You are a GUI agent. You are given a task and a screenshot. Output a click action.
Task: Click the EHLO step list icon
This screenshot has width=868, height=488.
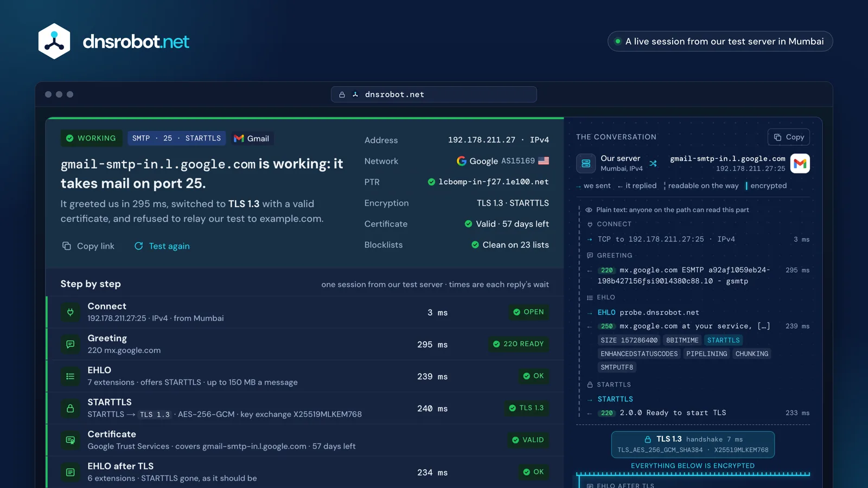pos(71,376)
